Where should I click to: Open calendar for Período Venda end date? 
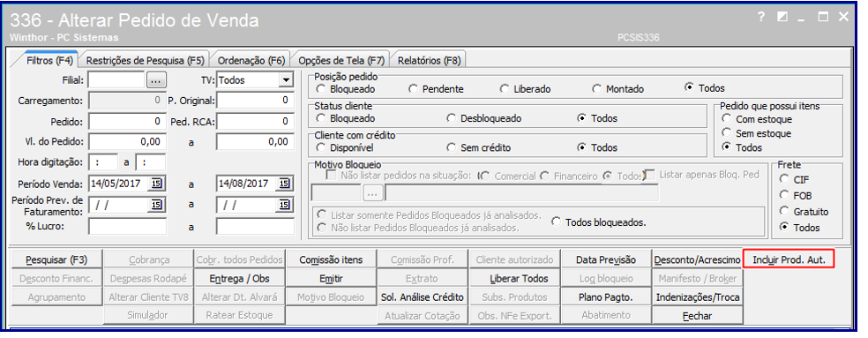[284, 184]
